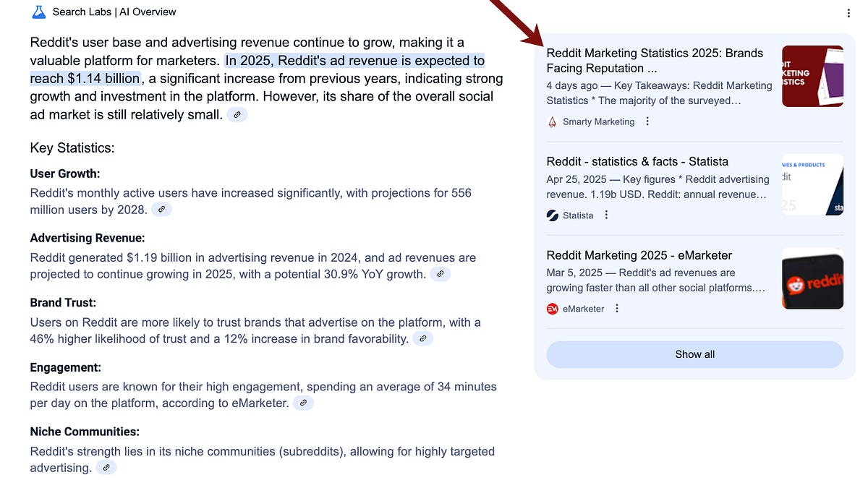Click the Show all button

click(694, 354)
